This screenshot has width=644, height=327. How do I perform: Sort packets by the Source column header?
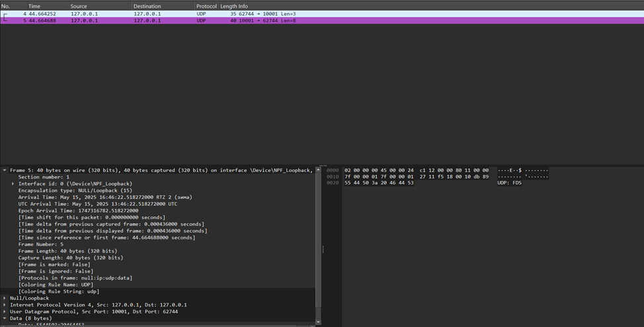(x=79, y=6)
